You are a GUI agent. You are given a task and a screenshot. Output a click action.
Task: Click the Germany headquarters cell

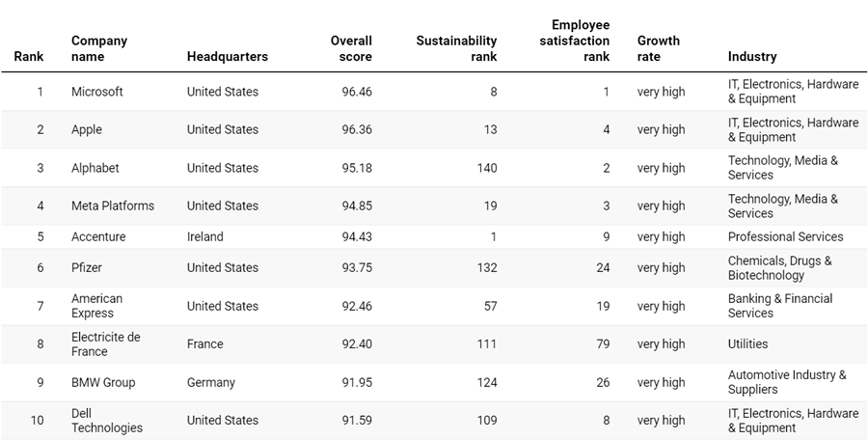point(211,382)
